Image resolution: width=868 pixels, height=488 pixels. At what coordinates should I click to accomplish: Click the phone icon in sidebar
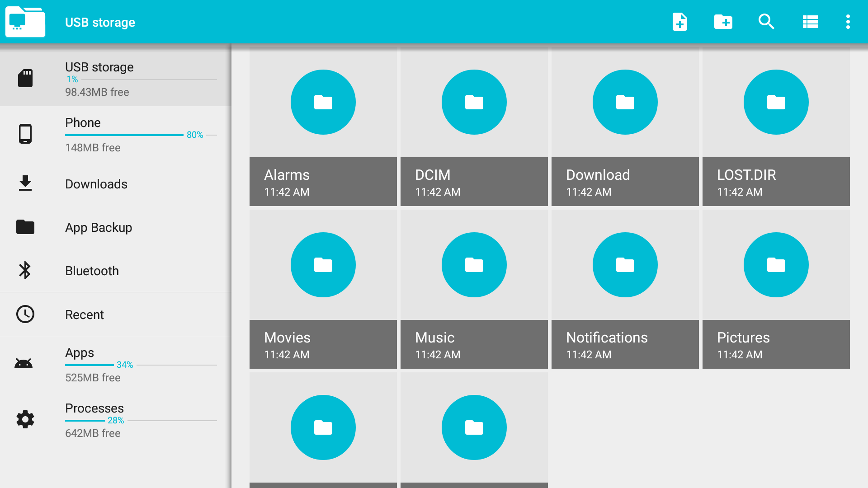coord(25,133)
